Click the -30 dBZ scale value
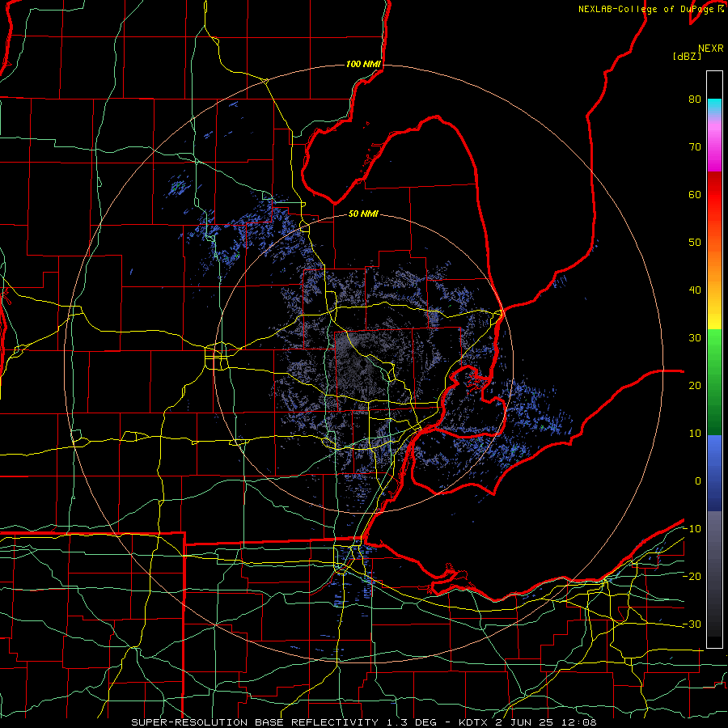Image resolution: width=728 pixels, height=728 pixels. pyautogui.click(x=692, y=624)
